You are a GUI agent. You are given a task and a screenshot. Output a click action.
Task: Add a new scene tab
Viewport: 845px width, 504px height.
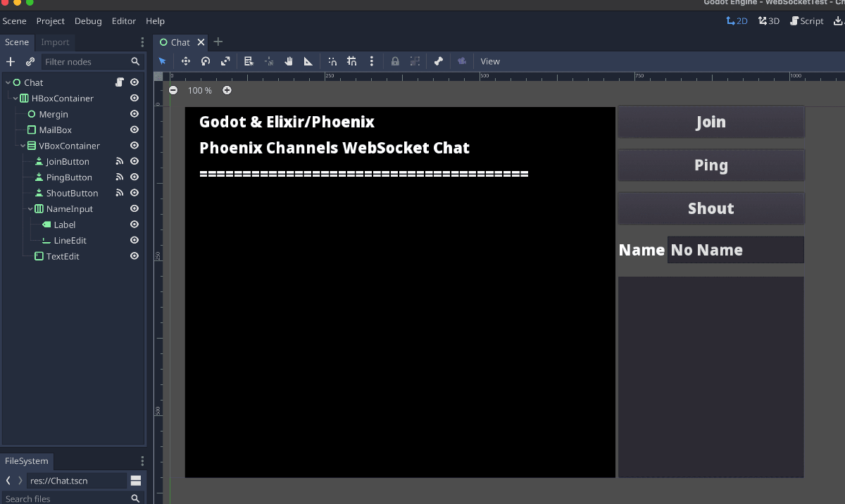coord(218,42)
